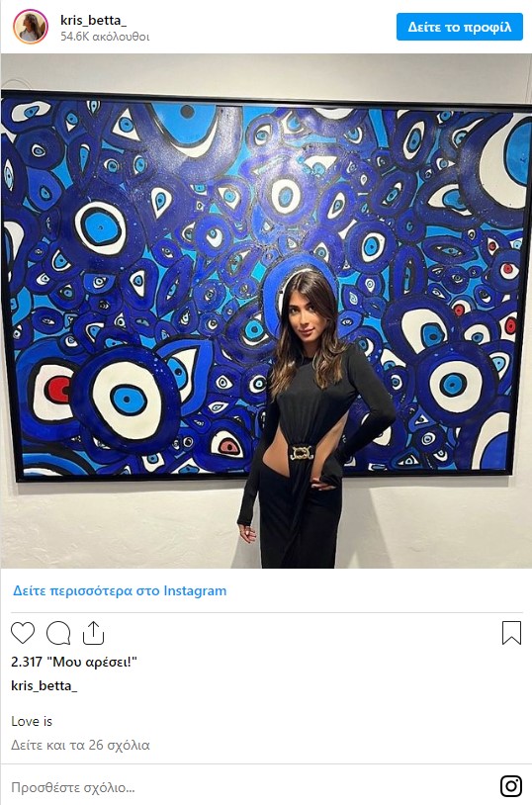Like the post with the heart icon

pos(23,633)
